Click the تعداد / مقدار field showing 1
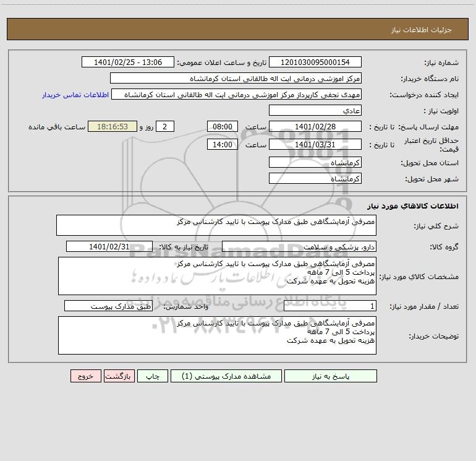Image resolution: width=476 pixels, height=461 pixels. pos(330,306)
